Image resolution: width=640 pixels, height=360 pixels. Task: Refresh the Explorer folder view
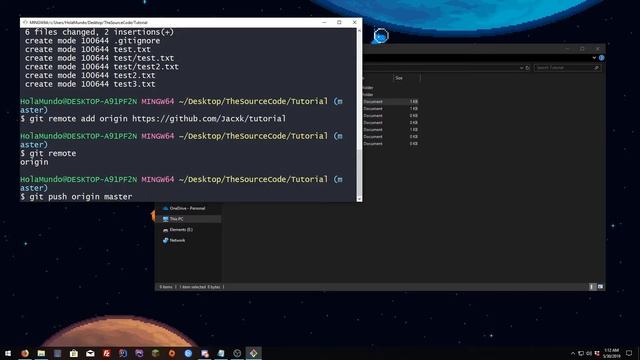tap(527, 68)
